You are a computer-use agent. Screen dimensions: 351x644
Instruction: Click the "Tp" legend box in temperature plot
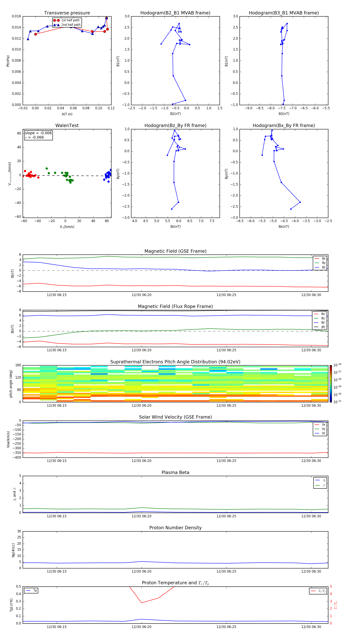[x=31, y=591]
